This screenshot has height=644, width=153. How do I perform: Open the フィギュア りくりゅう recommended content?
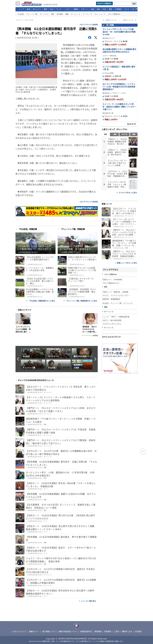[x=23, y=323]
